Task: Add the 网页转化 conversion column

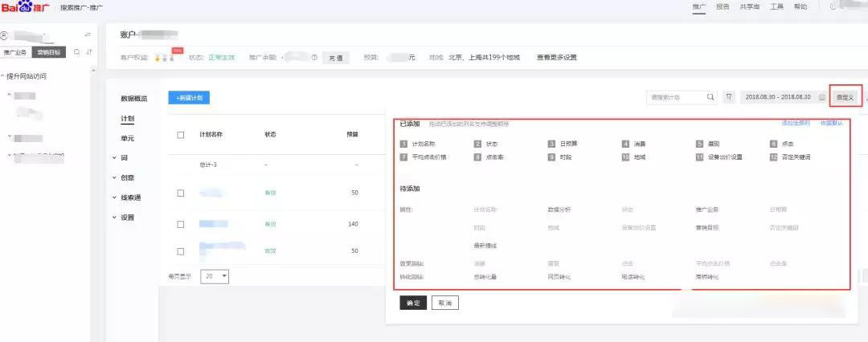Action: click(x=559, y=277)
